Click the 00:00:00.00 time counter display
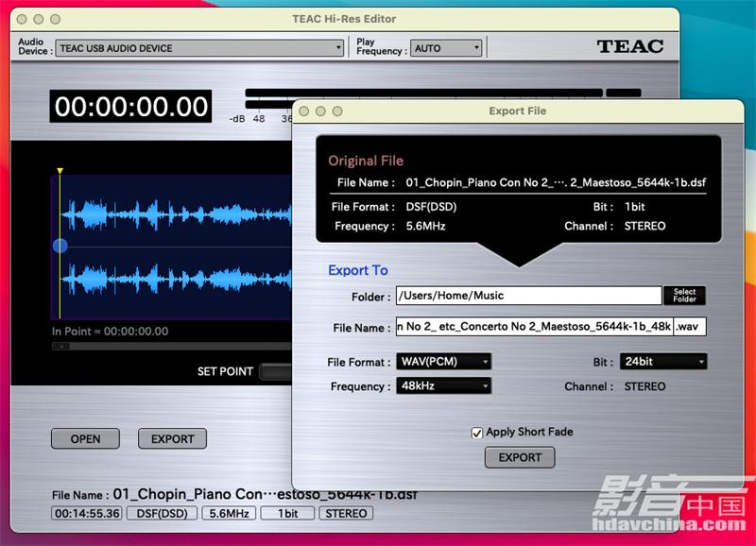This screenshot has height=546, width=756. point(131,107)
